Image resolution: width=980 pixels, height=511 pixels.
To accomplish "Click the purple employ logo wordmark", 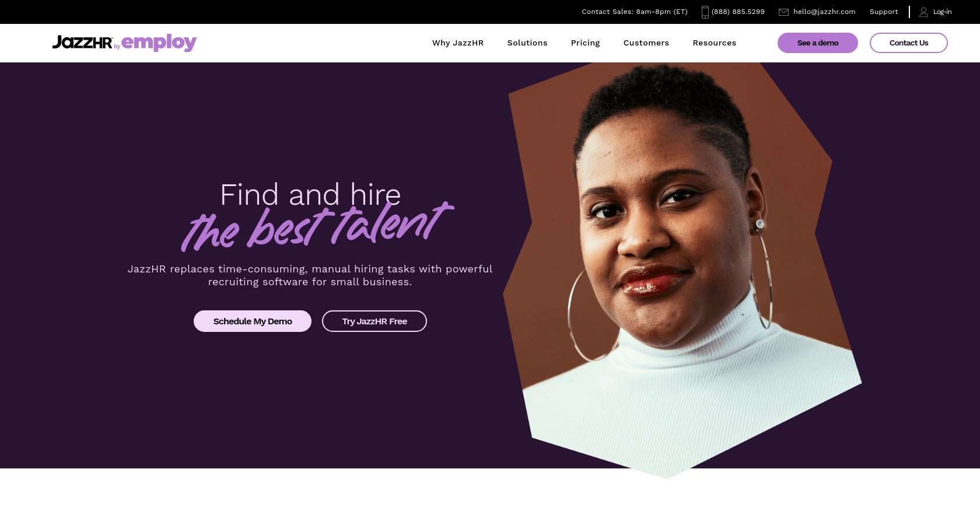I will (159, 43).
